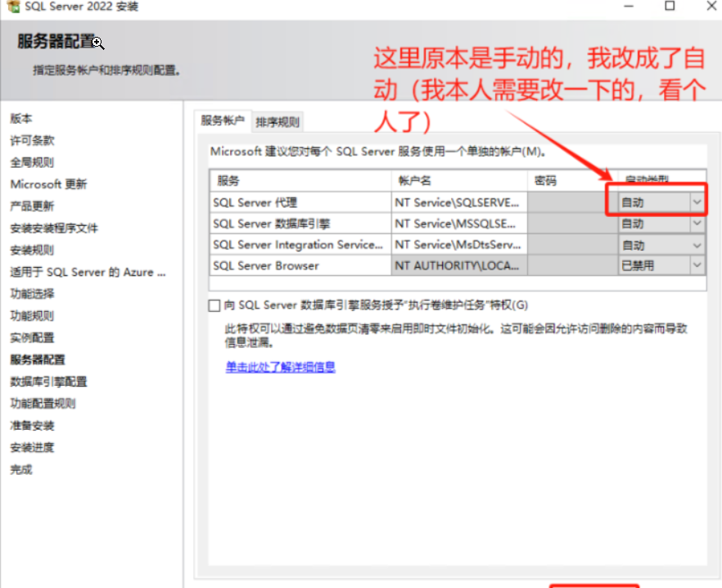Minimize the SQL Server 2022 安装 window
722x588 pixels.
pyautogui.click(x=629, y=6)
